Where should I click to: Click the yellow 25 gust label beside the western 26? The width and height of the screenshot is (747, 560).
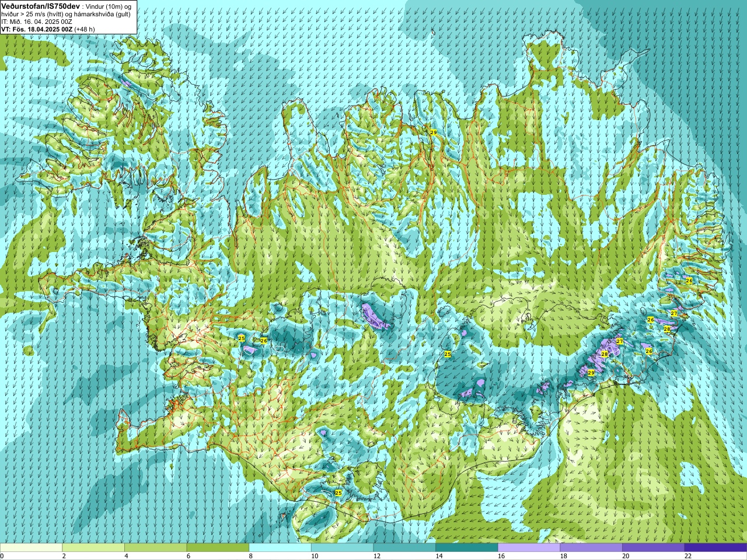point(242,338)
